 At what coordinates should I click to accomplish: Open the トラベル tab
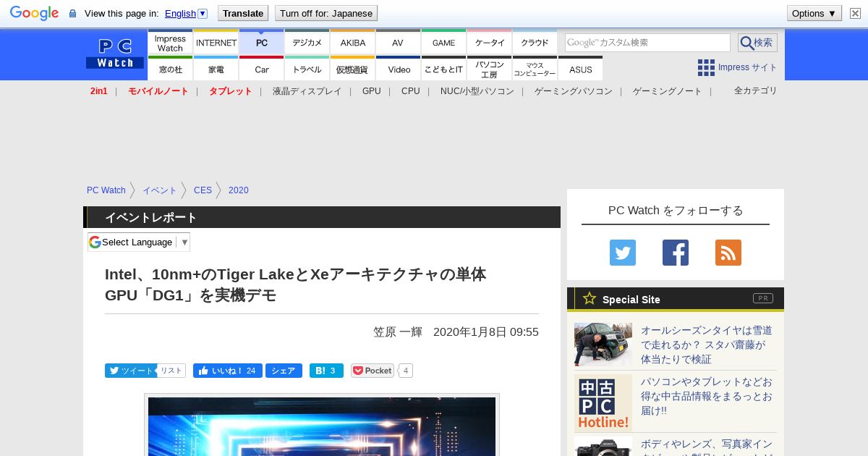pos(307,69)
